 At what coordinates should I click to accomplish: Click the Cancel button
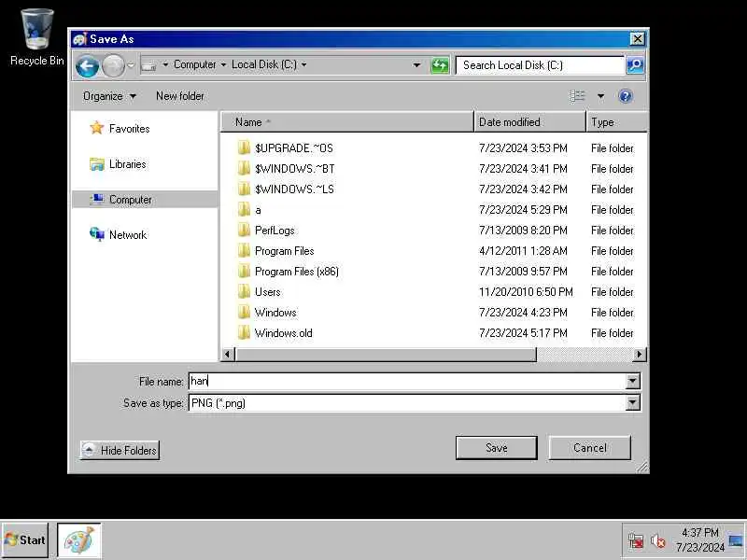pyautogui.click(x=590, y=448)
